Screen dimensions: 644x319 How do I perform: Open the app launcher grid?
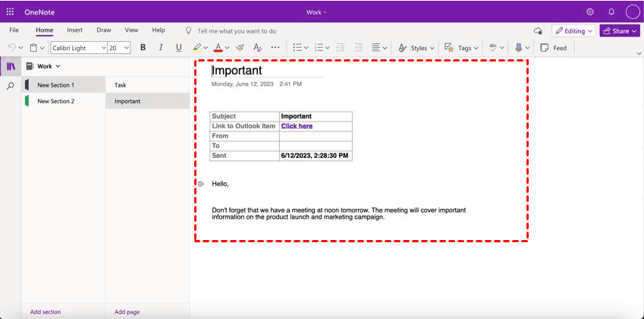11,12
